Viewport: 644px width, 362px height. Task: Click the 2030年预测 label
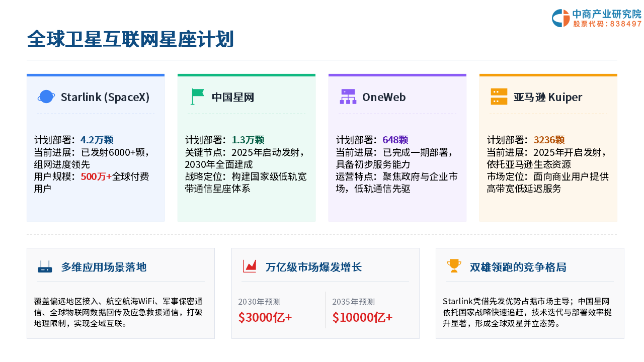click(x=260, y=302)
